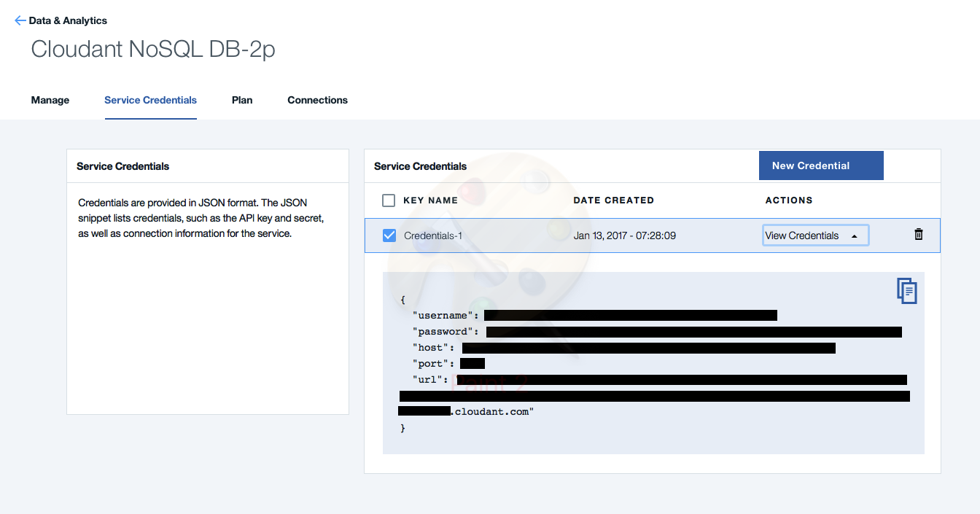Viewport: 980px width, 514px height.
Task: Collapse the View Credentials dropdown
Action: (x=815, y=235)
